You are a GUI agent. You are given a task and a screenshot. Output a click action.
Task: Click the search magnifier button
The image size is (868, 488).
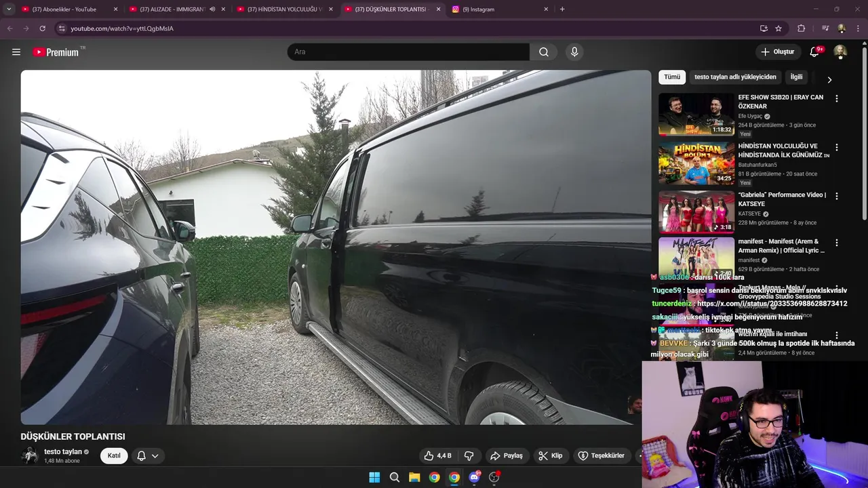(x=544, y=52)
